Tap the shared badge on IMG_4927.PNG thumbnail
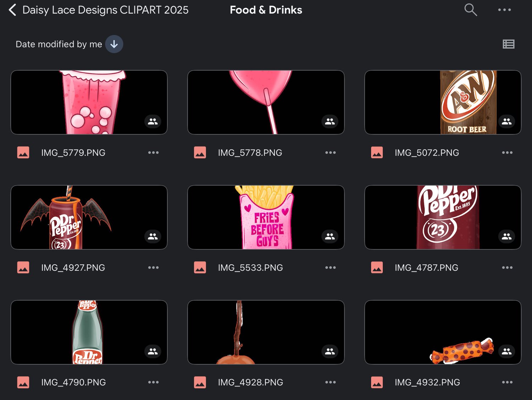Image resolution: width=532 pixels, height=400 pixels. tap(153, 236)
